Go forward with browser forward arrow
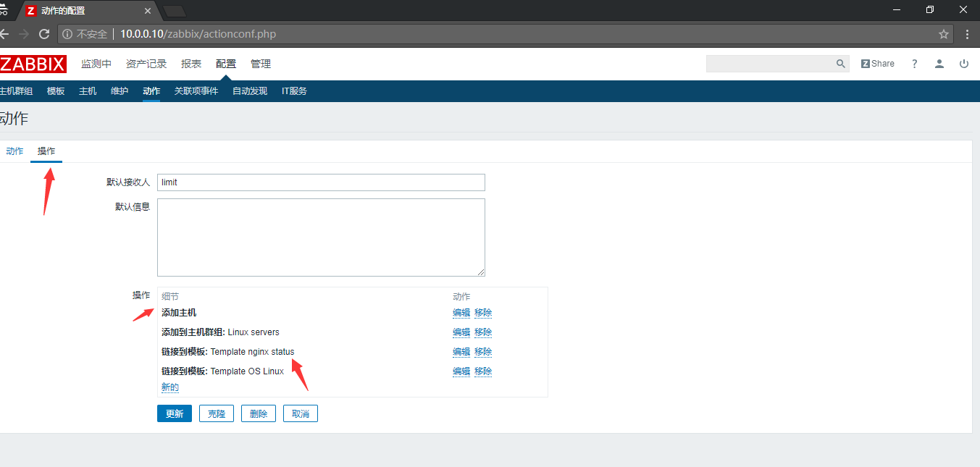This screenshot has width=980, height=467. [x=24, y=34]
